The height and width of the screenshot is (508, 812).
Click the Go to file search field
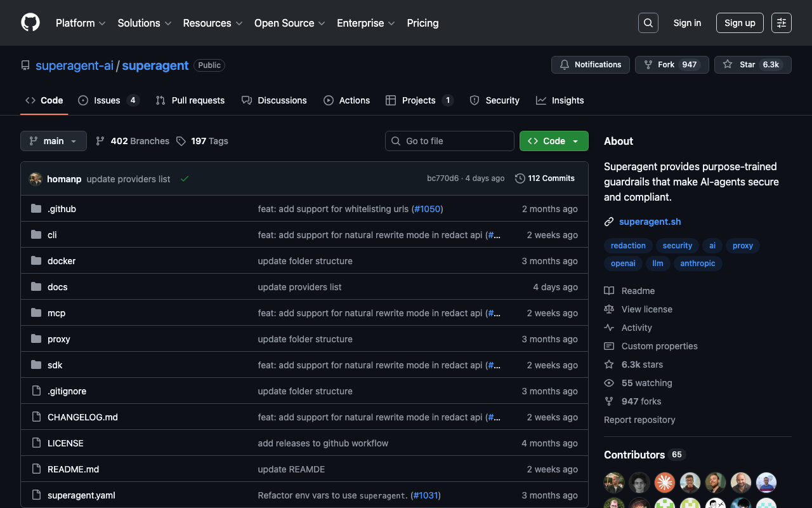449,141
